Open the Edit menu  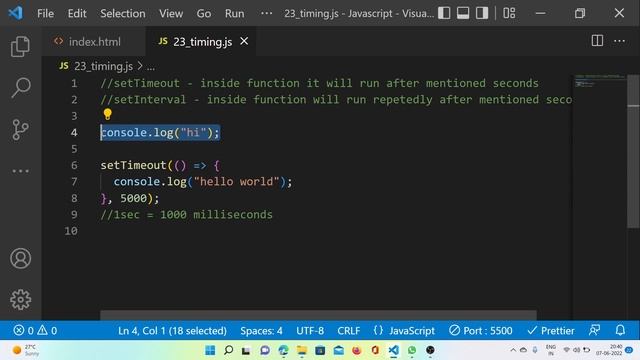pyautogui.click(x=77, y=13)
